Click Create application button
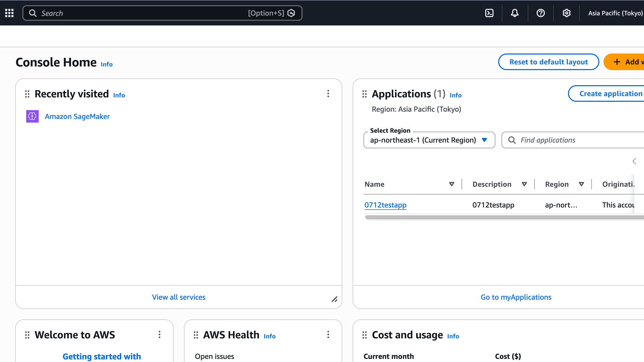Image resolution: width=644 pixels, height=362 pixels. coord(606,93)
